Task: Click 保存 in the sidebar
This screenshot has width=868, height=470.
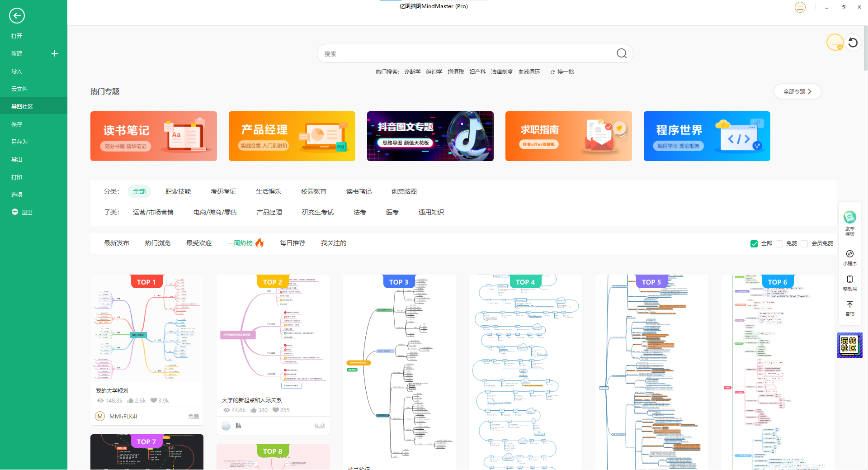Action: click(x=17, y=124)
